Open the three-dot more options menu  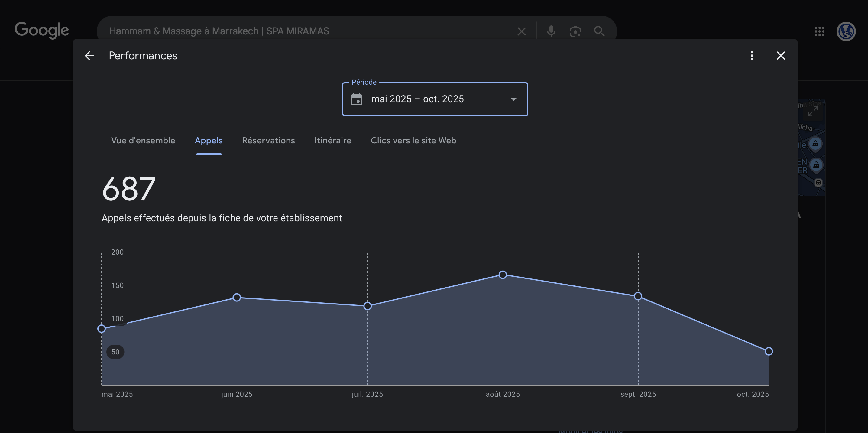(x=752, y=56)
